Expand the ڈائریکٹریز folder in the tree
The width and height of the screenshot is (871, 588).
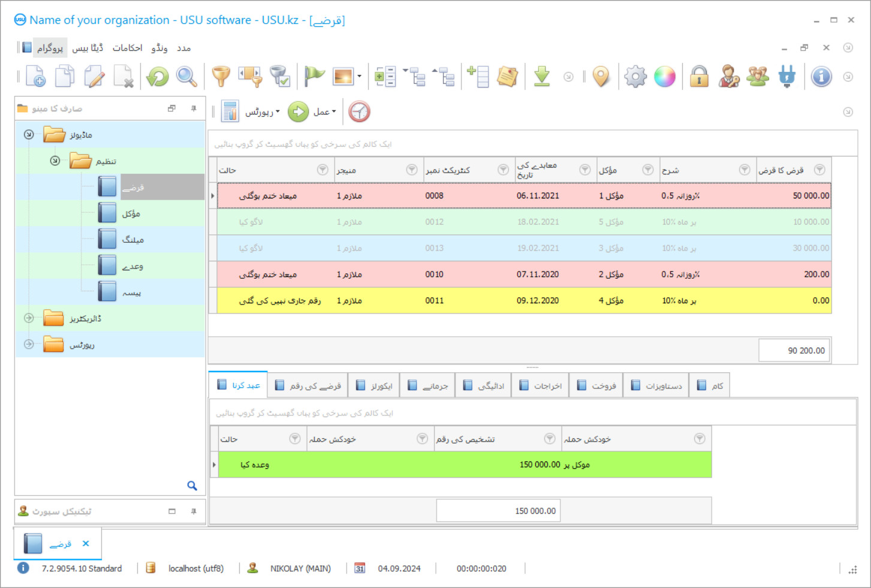tap(29, 318)
